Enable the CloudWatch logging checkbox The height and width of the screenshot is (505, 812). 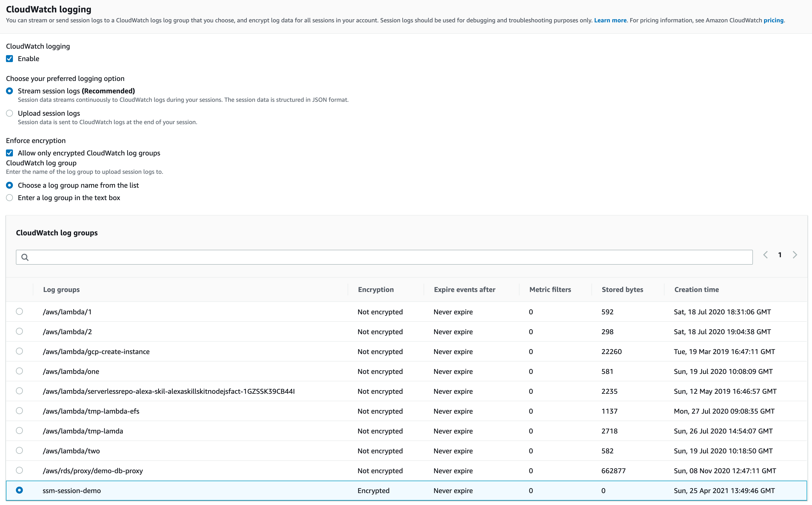pos(9,58)
